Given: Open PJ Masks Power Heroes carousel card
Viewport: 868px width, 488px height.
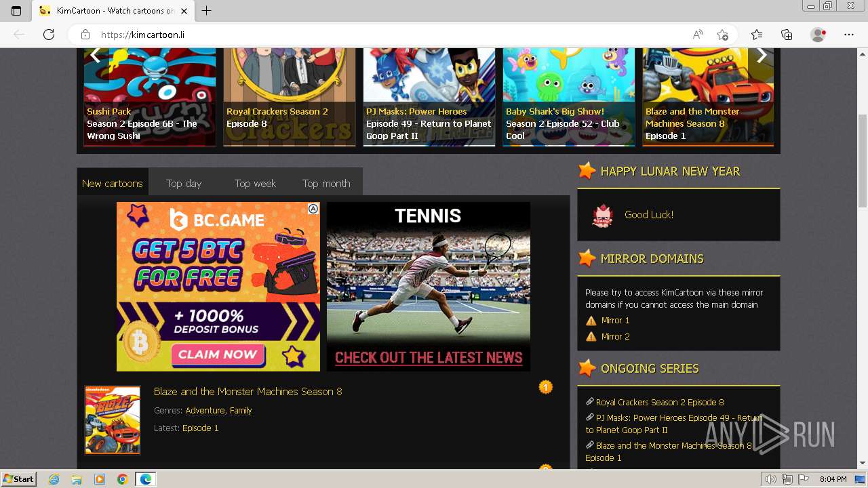Looking at the screenshot, I should [x=429, y=97].
